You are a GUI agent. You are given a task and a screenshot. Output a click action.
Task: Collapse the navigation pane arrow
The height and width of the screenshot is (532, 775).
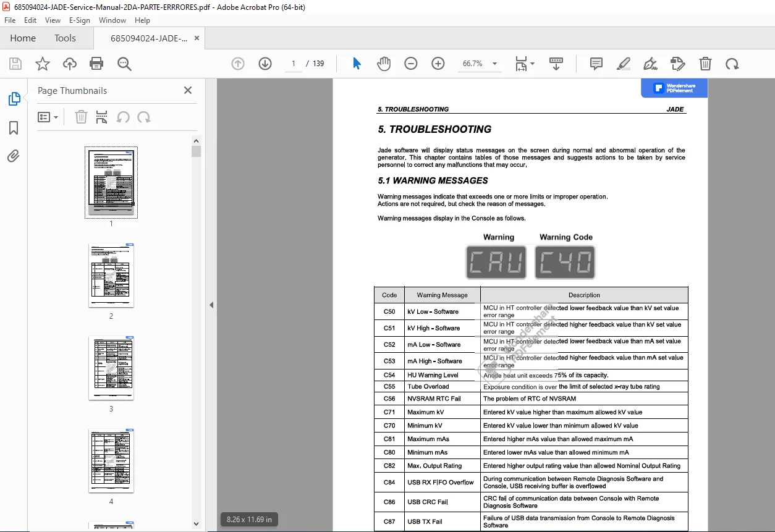coord(211,305)
